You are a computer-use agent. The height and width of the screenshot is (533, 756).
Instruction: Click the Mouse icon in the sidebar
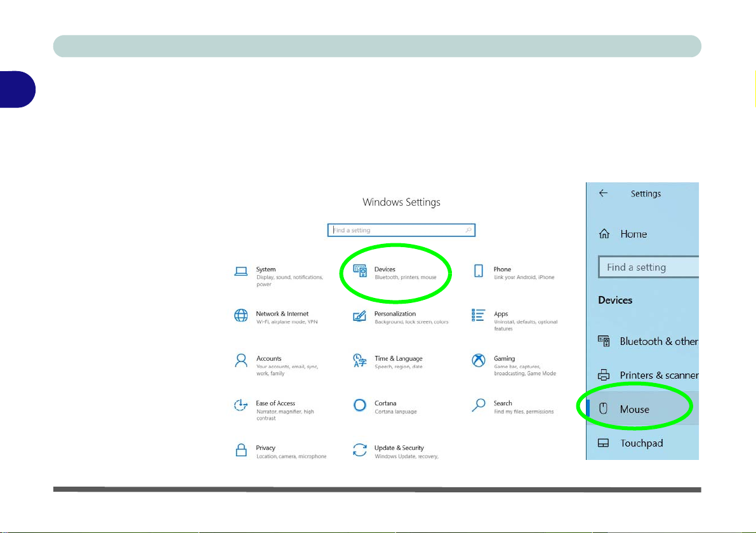tap(603, 408)
